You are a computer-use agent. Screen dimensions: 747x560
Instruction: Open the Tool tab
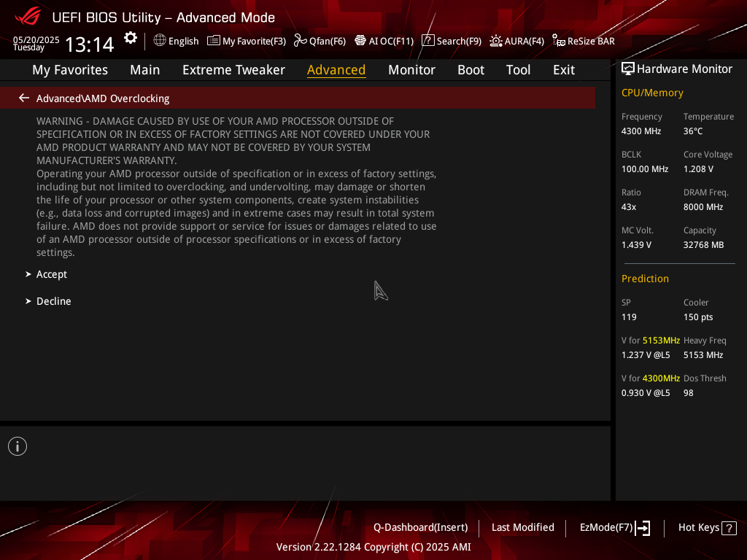click(518, 70)
